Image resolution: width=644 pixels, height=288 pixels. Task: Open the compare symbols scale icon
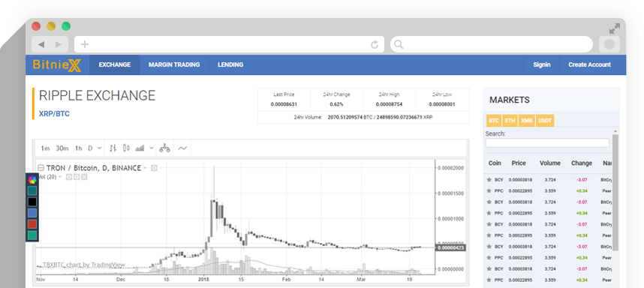[164, 148]
